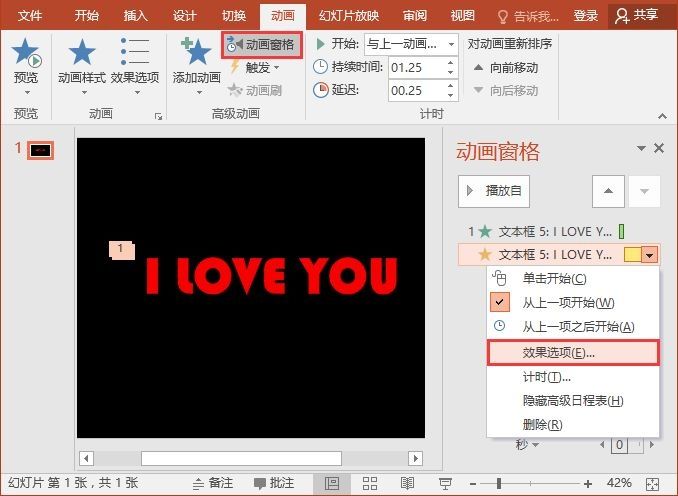
Task: Switch to the Transitions (切换) tab
Action: [x=234, y=16]
